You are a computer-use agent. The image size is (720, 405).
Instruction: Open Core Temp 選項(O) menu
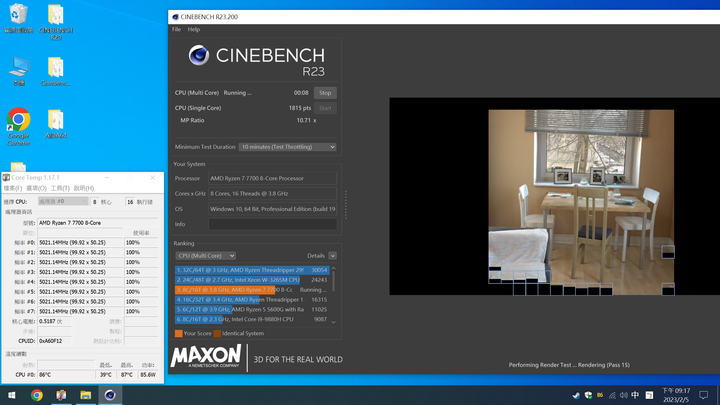[x=36, y=188]
